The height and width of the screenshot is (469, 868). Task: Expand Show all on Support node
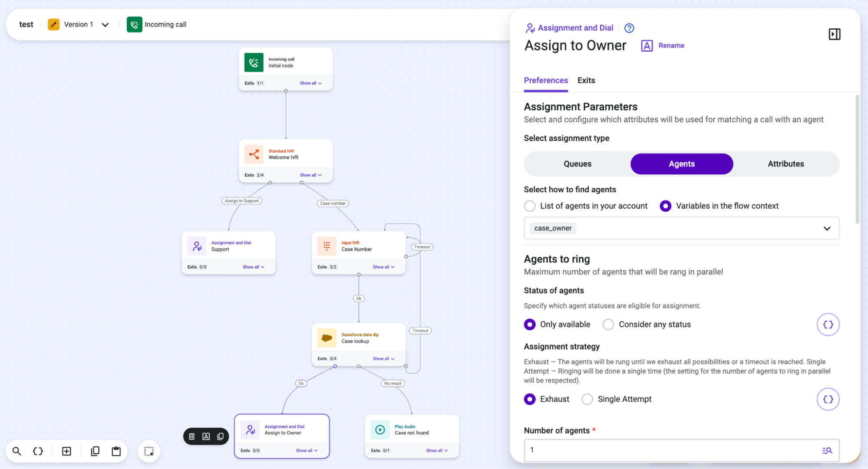pos(254,267)
